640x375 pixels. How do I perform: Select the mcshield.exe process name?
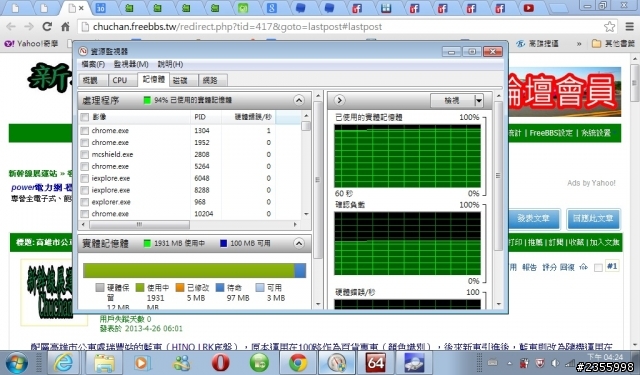tap(112, 155)
